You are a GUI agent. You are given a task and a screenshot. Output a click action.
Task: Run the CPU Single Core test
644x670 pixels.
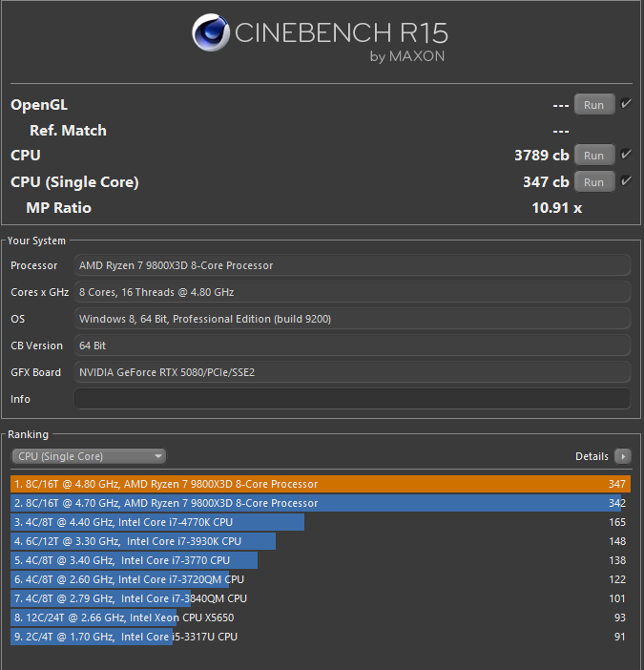(x=593, y=182)
